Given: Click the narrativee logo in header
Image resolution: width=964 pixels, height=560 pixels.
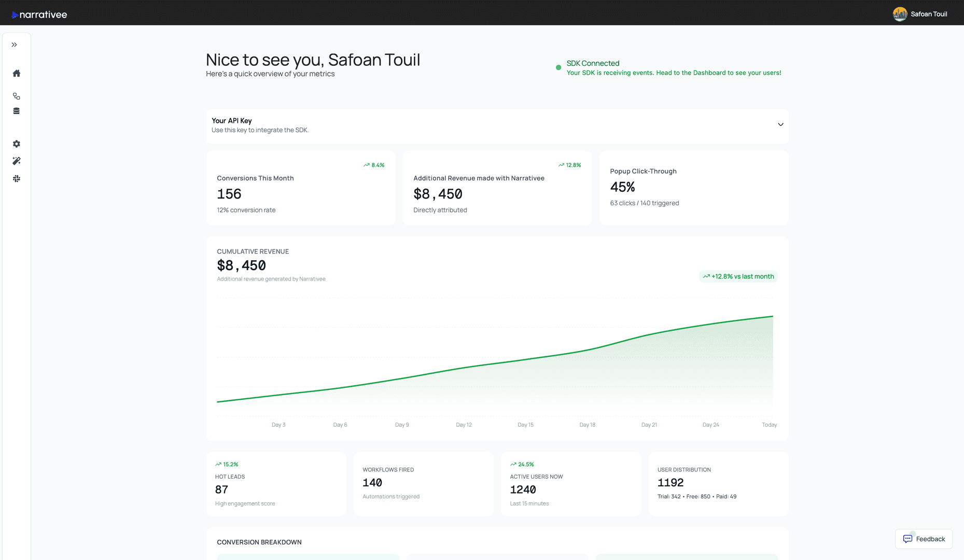Looking at the screenshot, I should pyautogui.click(x=39, y=15).
